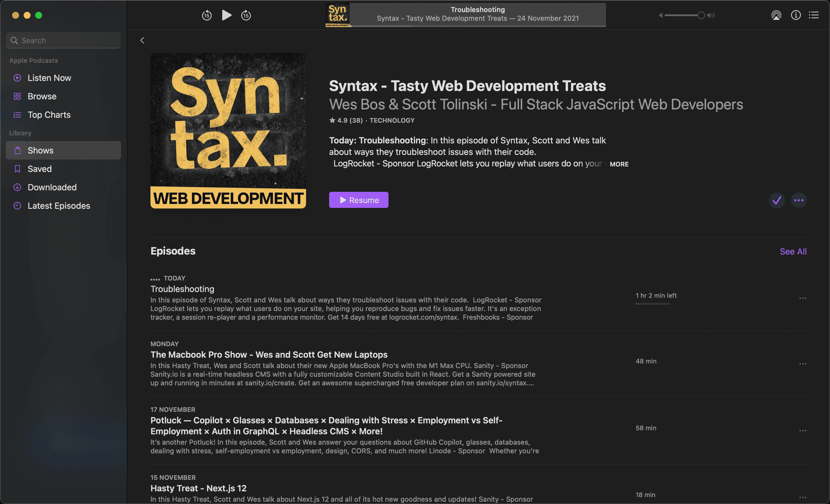Open options for Hasty Treat Next.js episode
Viewport: 830px width, 504px height.
(803, 497)
